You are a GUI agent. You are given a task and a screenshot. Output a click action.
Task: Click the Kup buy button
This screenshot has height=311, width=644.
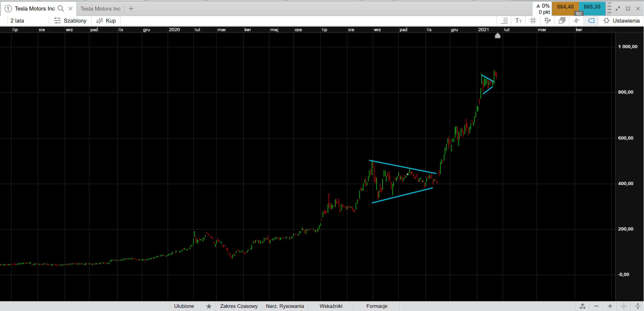click(106, 21)
